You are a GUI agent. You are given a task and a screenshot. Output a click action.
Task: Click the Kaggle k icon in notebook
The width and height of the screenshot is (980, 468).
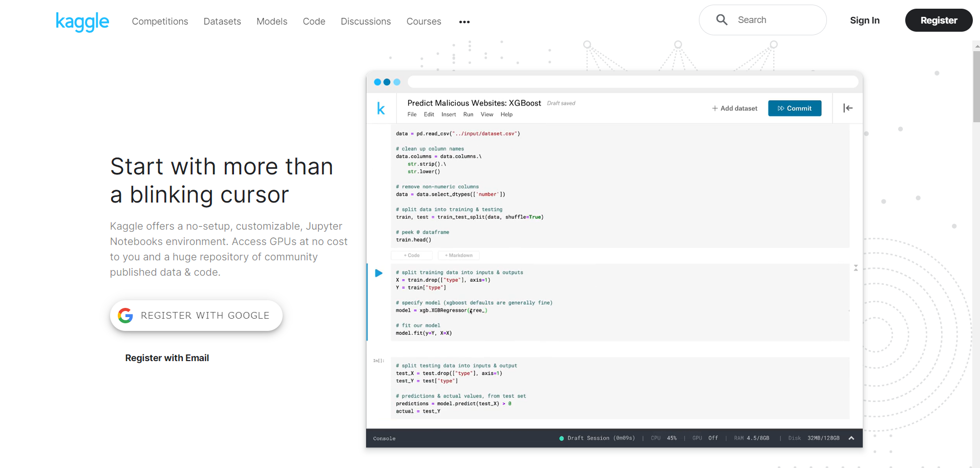coord(381,108)
